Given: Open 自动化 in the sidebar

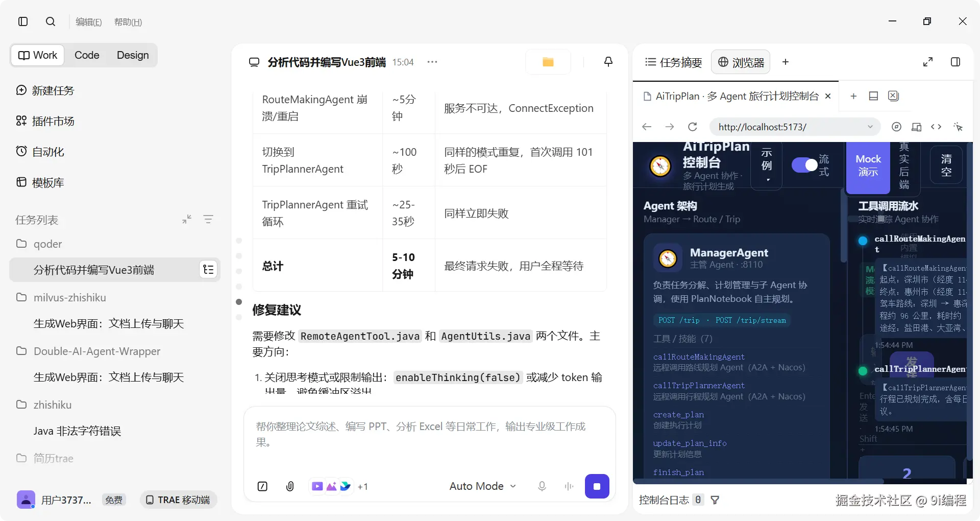Looking at the screenshot, I should tap(40, 152).
